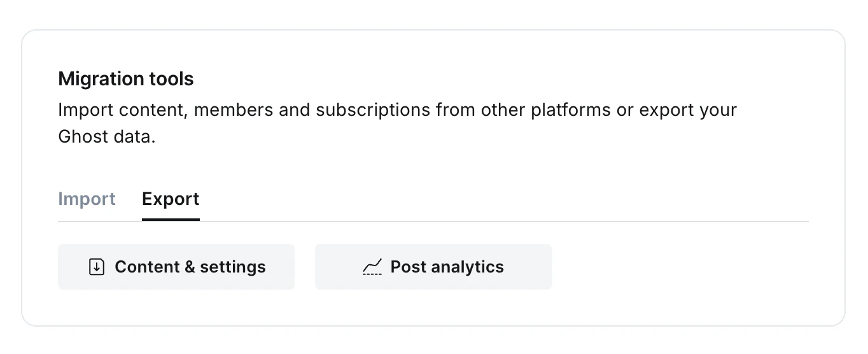Click the words "Ghost data" in the description

(x=105, y=137)
